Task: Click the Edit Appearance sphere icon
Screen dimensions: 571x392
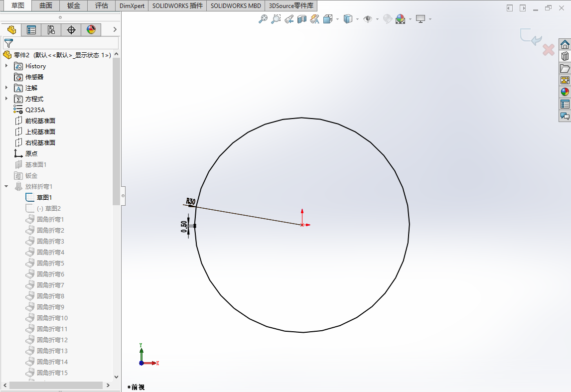Action: 388,19
